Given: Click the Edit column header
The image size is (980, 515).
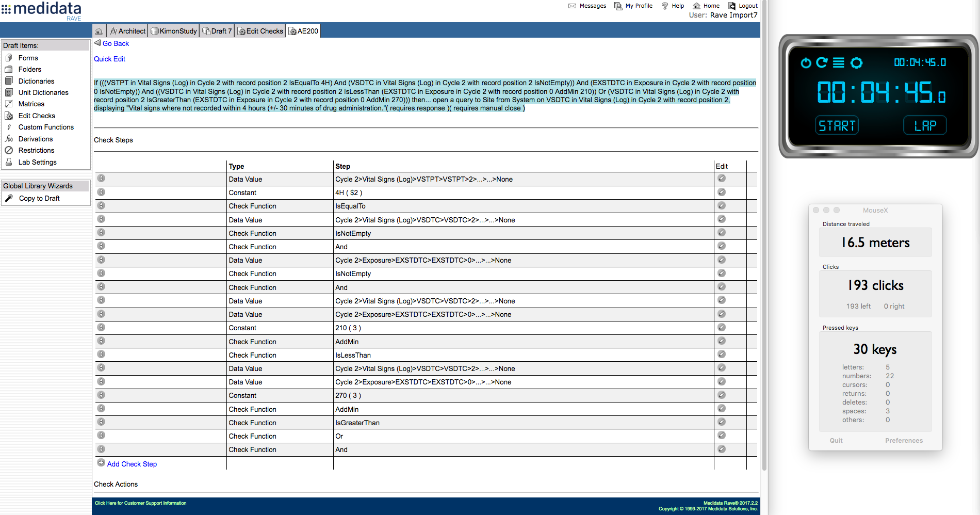Looking at the screenshot, I should [x=722, y=166].
